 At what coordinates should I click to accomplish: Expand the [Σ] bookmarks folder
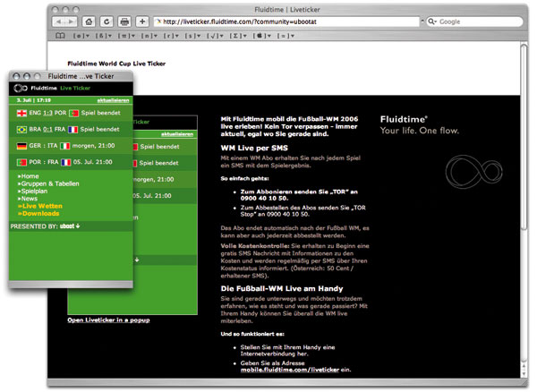238,36
